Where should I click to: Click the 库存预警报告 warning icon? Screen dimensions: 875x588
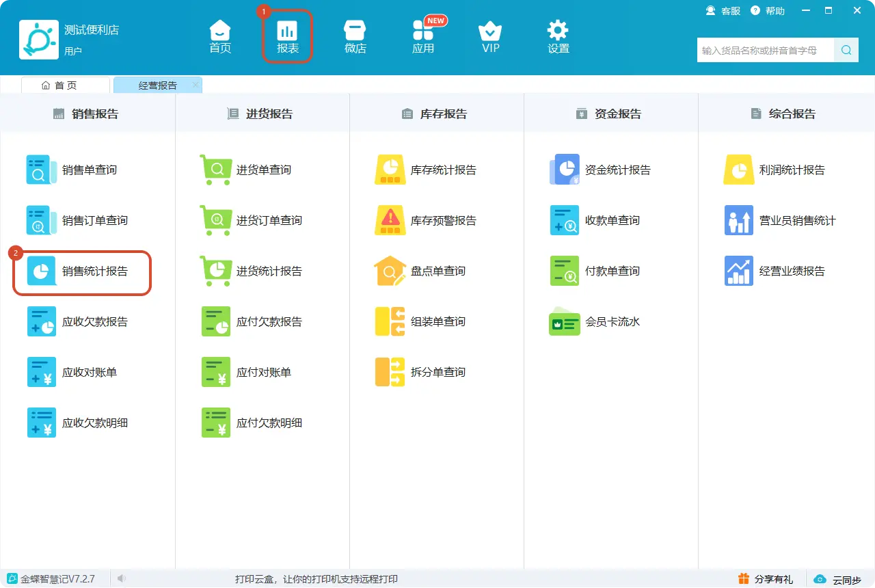point(390,220)
